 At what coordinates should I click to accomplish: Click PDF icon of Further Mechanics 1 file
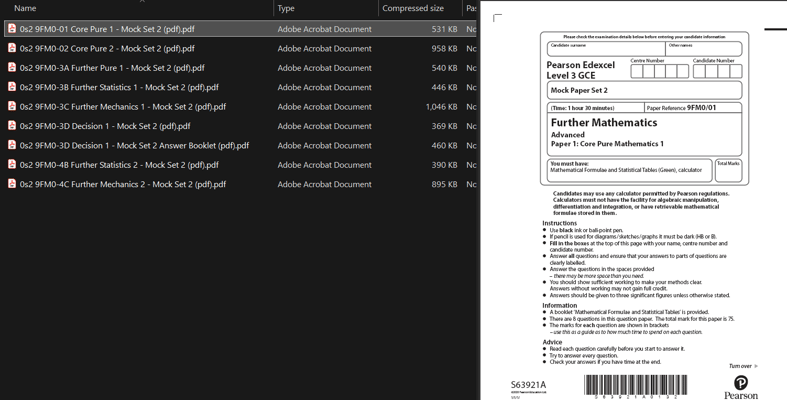(12, 106)
